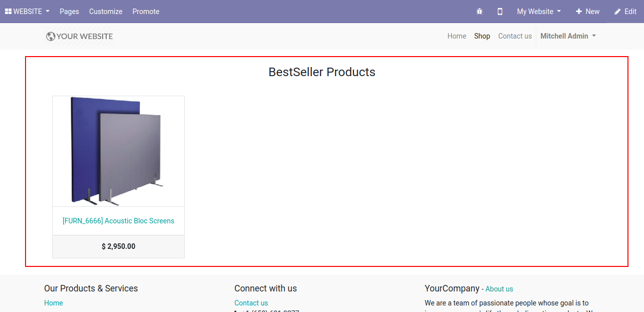Expand the My Website dropdown

(x=539, y=12)
